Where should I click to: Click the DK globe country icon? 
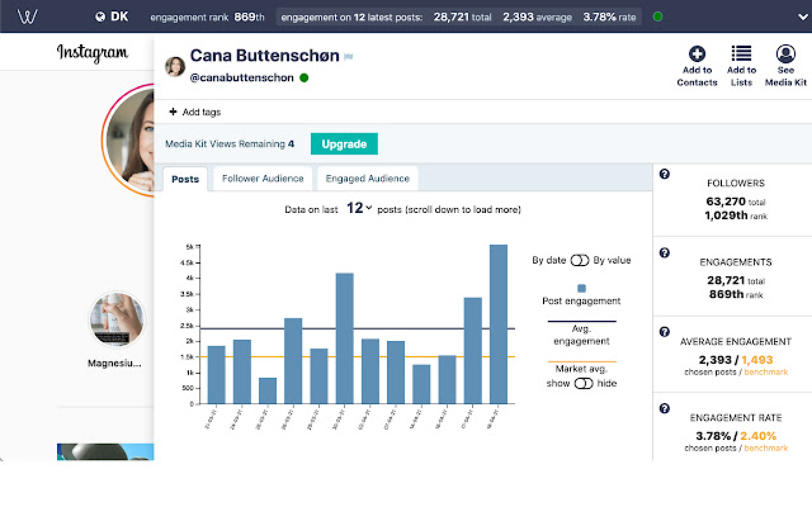coord(100,16)
